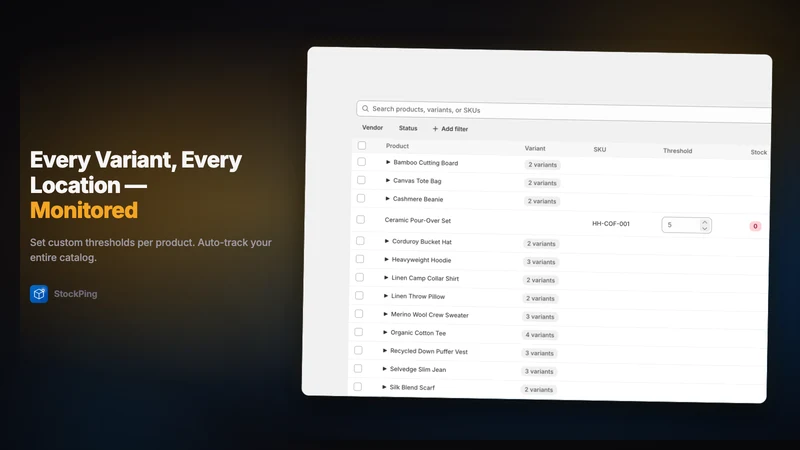Check the Linen Camp Collar Shirt checkbox
Viewport: 800px width, 450px height.
(359, 278)
